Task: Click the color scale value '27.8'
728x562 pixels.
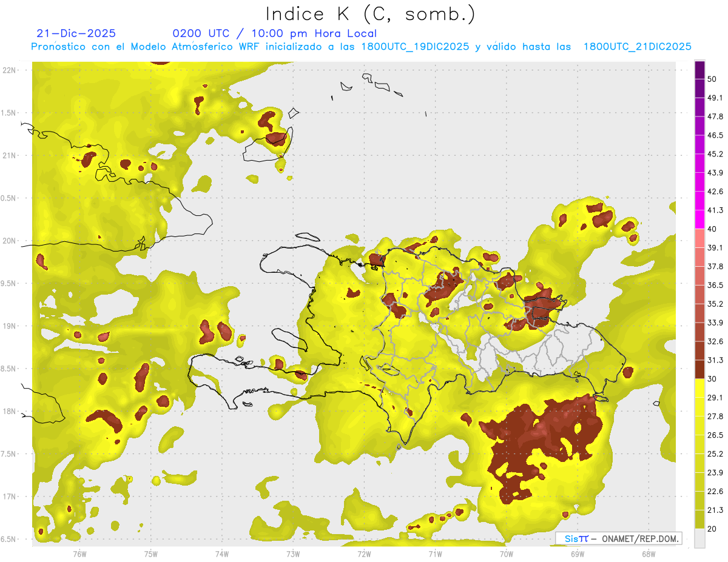Action: [x=715, y=416]
